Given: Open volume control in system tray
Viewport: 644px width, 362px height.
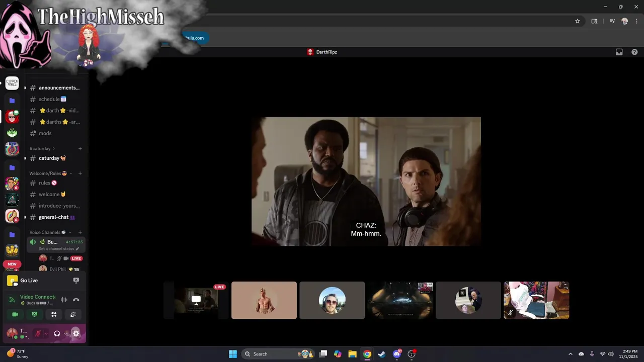Looking at the screenshot, I should click(611, 354).
